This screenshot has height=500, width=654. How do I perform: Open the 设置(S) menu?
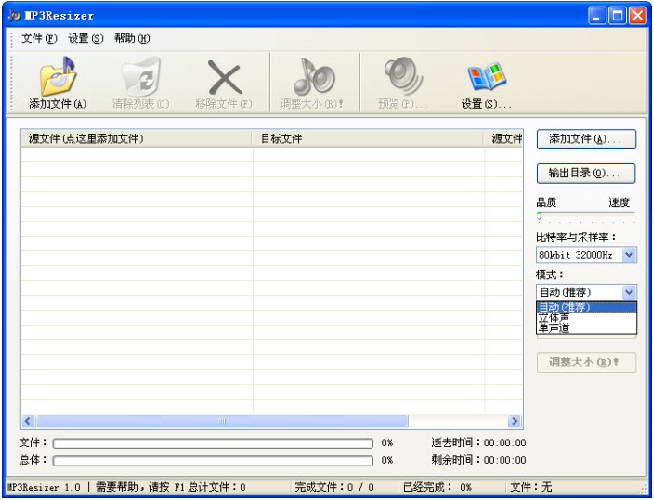pos(86,38)
